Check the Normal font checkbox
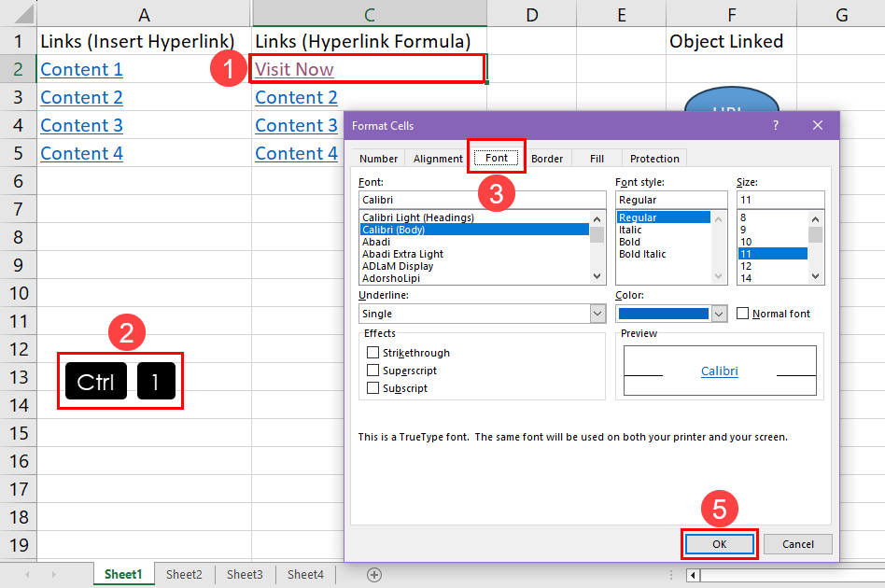The height and width of the screenshot is (588, 885). click(x=743, y=314)
